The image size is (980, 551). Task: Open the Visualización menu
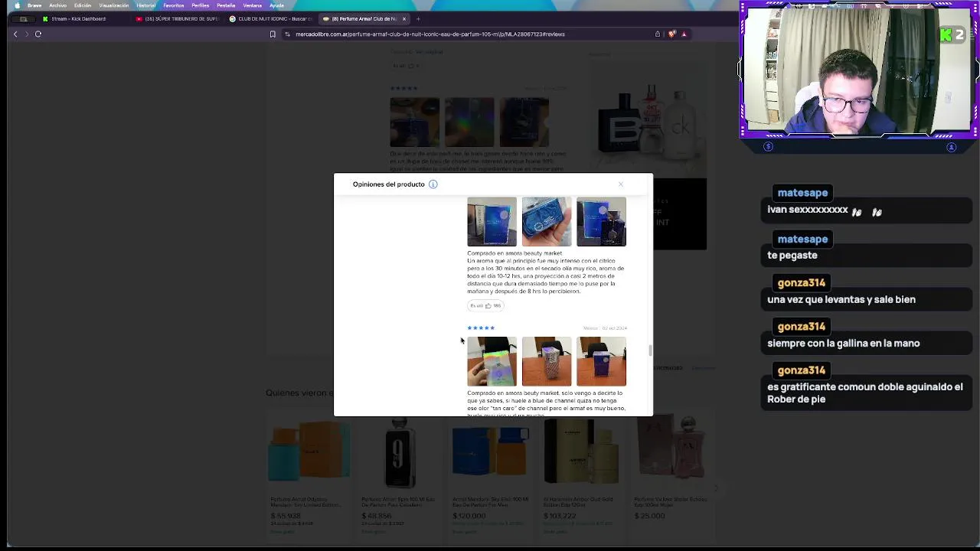[114, 5]
